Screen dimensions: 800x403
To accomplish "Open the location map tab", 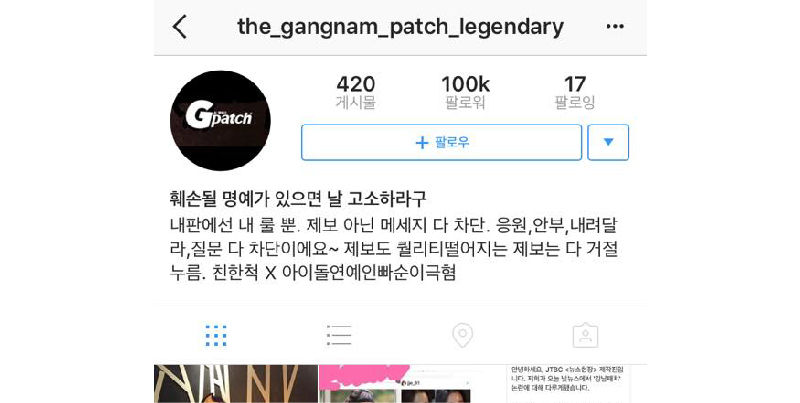I will [462, 336].
